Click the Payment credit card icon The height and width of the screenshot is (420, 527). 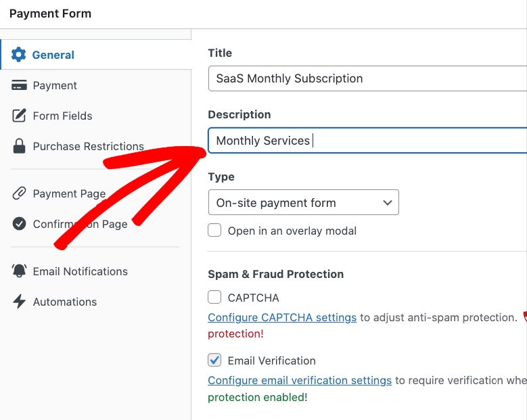click(x=20, y=85)
